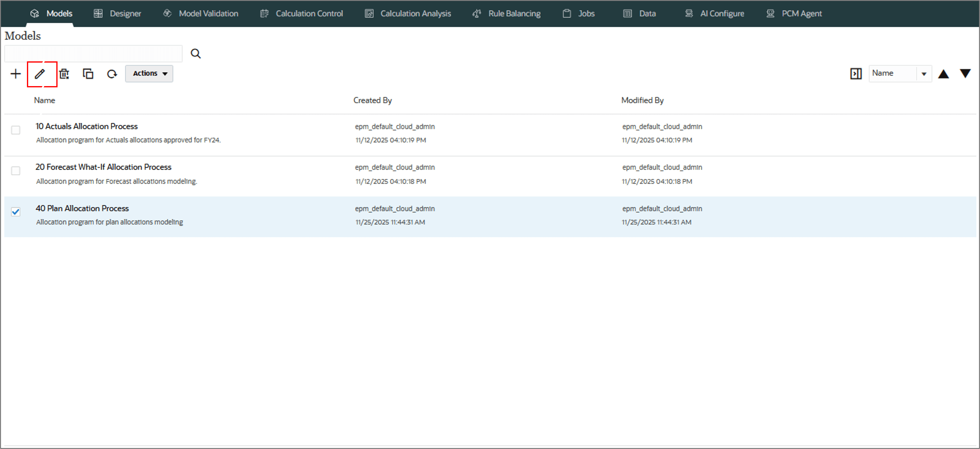The width and height of the screenshot is (980, 449).
Task: Select 20 Forecast What-If Allocation checkbox
Action: click(x=16, y=171)
